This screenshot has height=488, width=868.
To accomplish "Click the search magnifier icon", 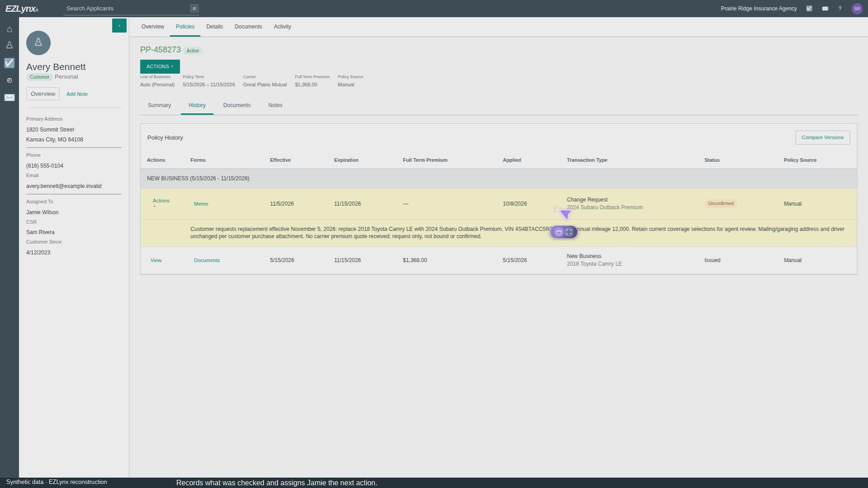I will click(194, 9).
